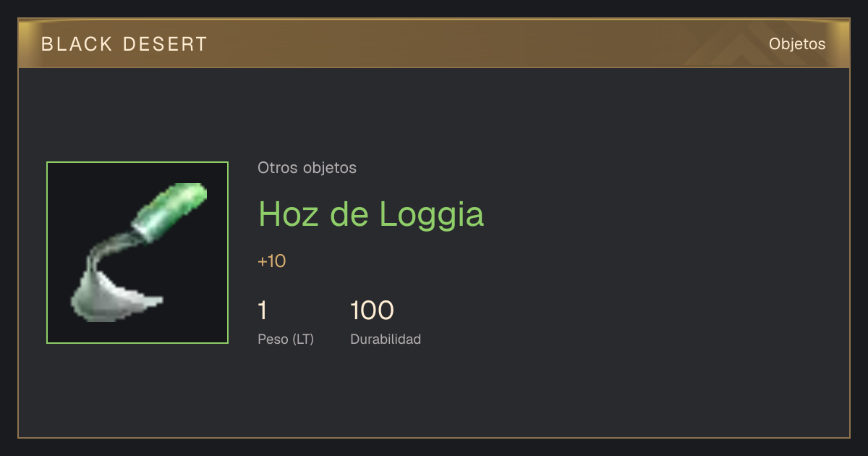Click the Durabilidad label
The width and height of the screenshot is (868, 456).
point(386,339)
